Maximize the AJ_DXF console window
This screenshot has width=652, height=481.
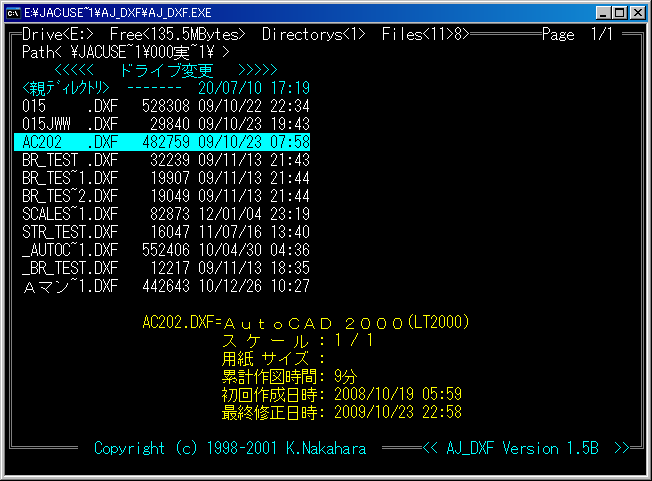618,12
